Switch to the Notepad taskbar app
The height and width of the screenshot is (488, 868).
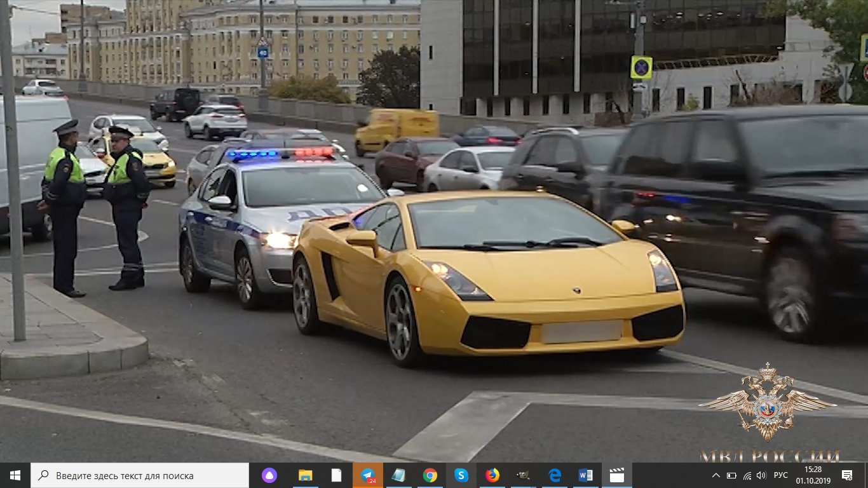click(x=399, y=475)
